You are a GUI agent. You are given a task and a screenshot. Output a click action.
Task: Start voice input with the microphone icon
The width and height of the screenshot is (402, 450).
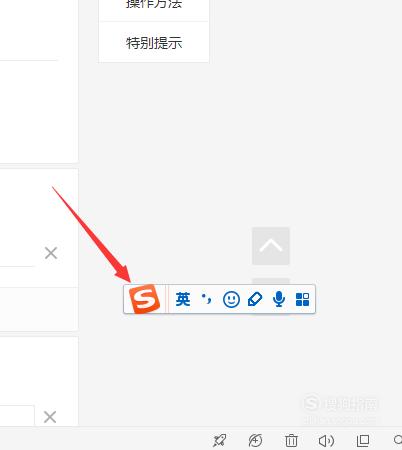279,299
